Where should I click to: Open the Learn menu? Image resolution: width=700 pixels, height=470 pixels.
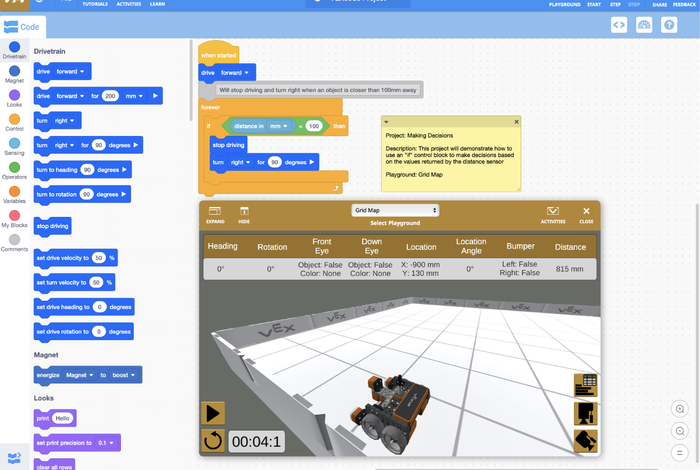pyautogui.click(x=157, y=4)
